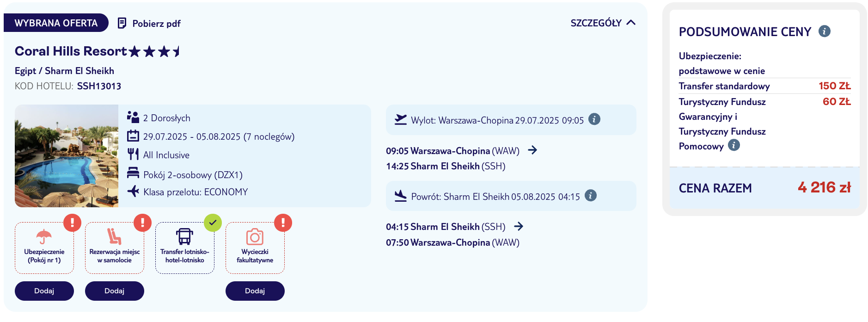Open info icon next to Podsumowanie ceny
The width and height of the screenshot is (868, 322).
[x=824, y=31]
